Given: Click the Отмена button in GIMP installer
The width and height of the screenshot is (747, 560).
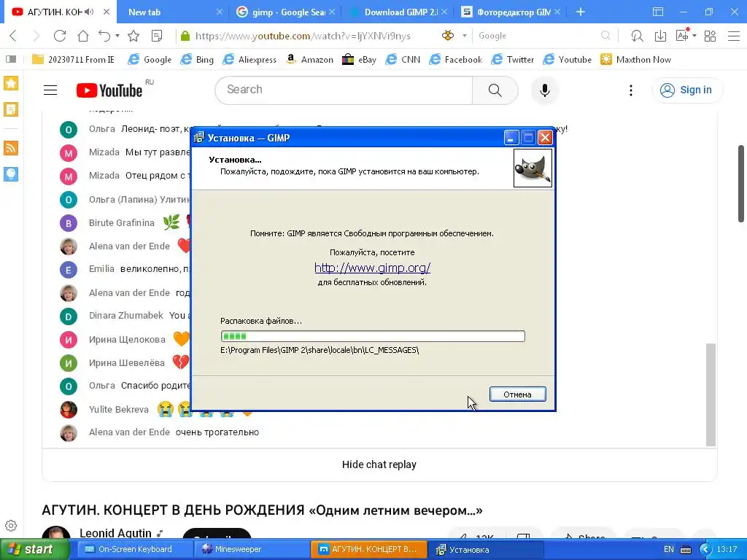Looking at the screenshot, I should (517, 394).
